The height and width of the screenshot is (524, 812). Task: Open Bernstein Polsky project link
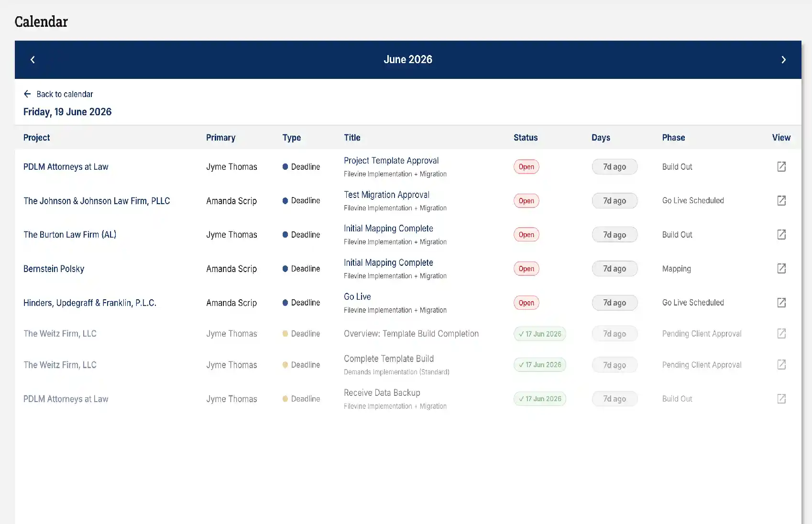click(54, 269)
